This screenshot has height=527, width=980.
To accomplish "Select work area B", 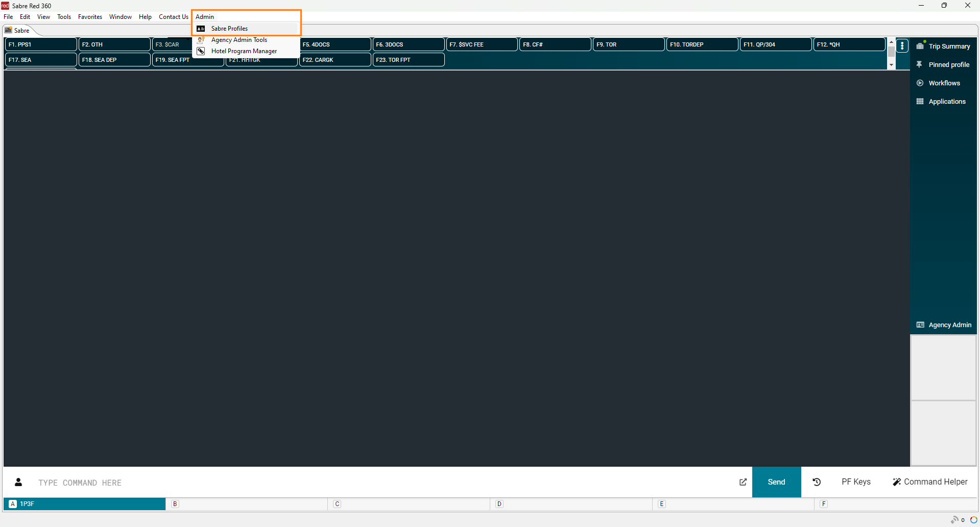I will (x=247, y=504).
